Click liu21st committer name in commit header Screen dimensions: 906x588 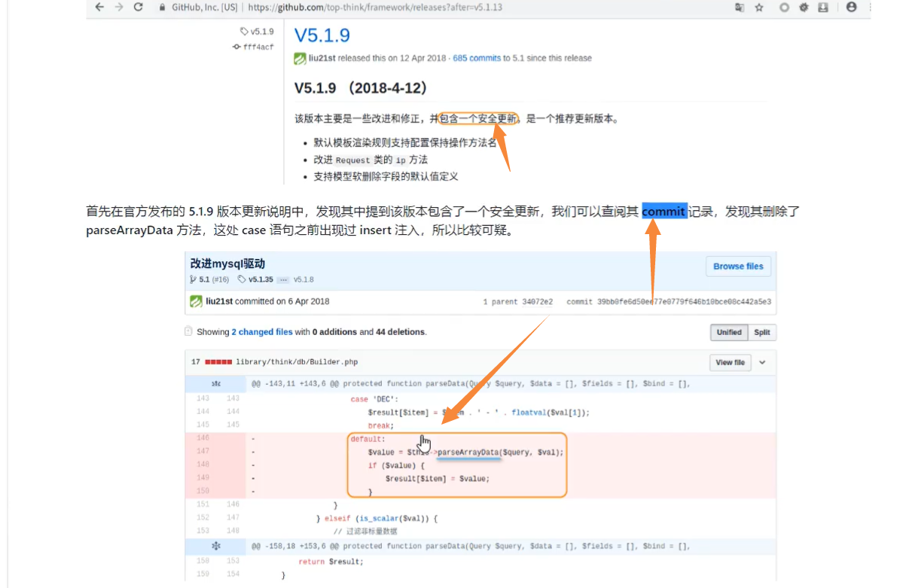219,301
